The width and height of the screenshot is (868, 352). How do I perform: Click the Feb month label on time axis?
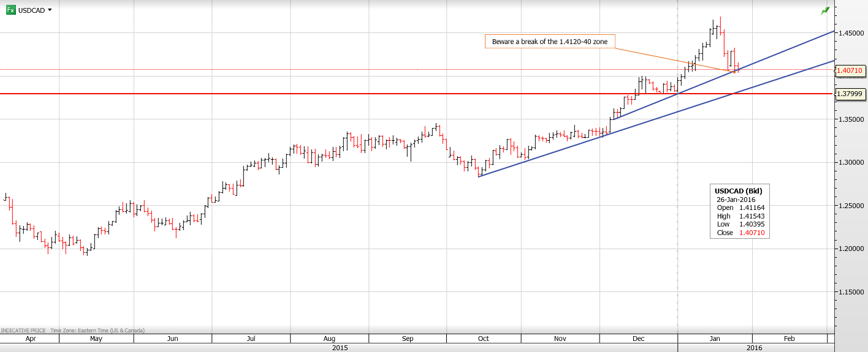789,339
